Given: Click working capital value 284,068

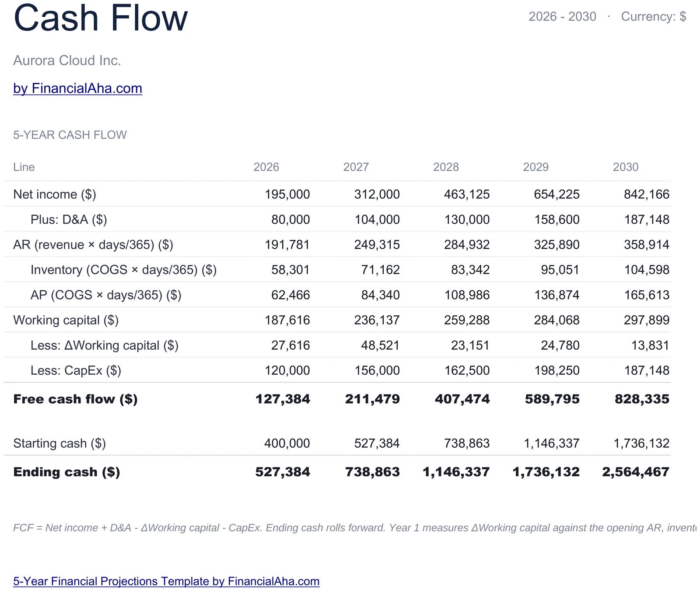Looking at the screenshot, I should pos(557,320).
